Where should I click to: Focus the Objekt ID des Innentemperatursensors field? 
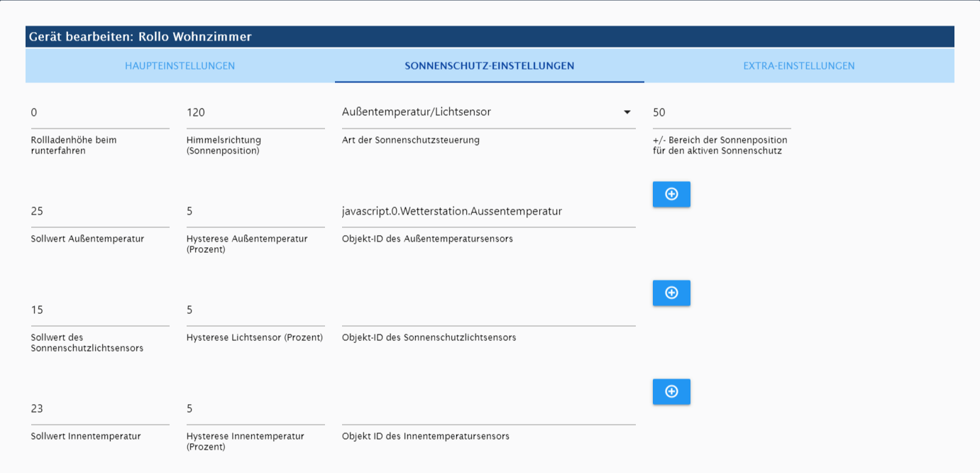[488, 408]
